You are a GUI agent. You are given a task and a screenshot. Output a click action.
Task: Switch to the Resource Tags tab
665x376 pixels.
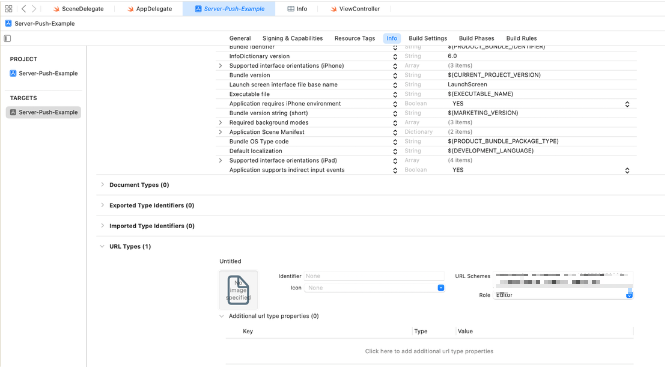point(355,38)
